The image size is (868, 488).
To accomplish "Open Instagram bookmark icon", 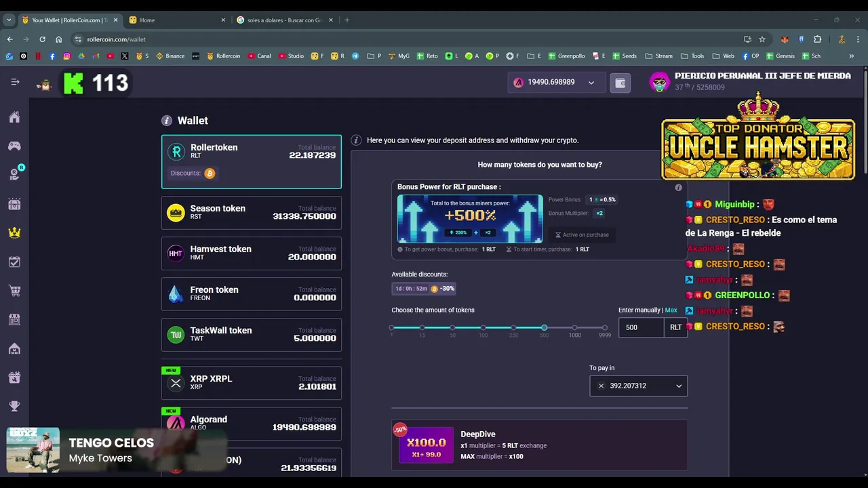I will [66, 56].
